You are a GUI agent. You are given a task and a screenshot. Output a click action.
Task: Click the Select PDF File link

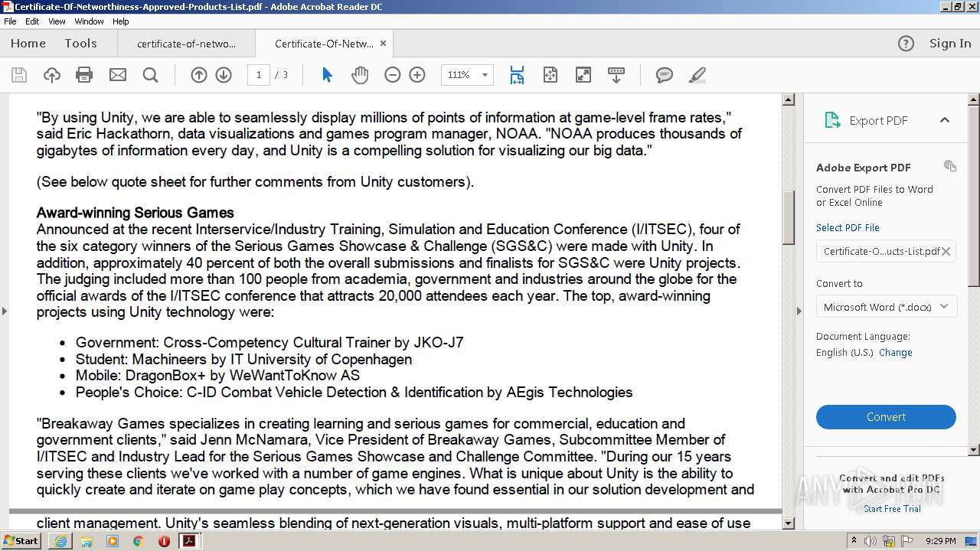click(x=848, y=228)
